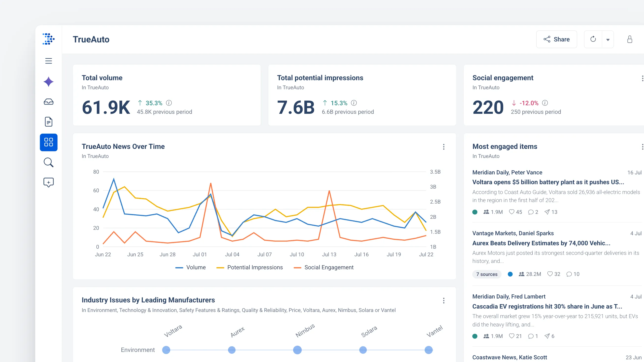644x362 pixels.
Task: Click the Vantel Environment bubble
Action: click(x=428, y=350)
